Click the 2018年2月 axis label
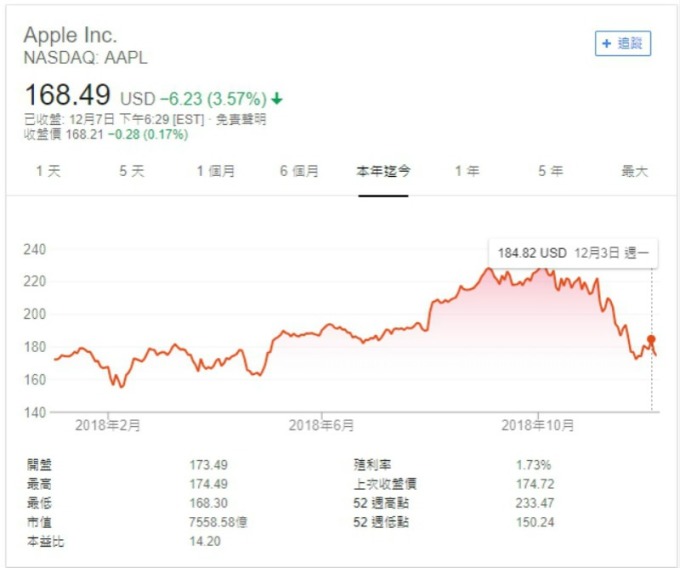 108,425
